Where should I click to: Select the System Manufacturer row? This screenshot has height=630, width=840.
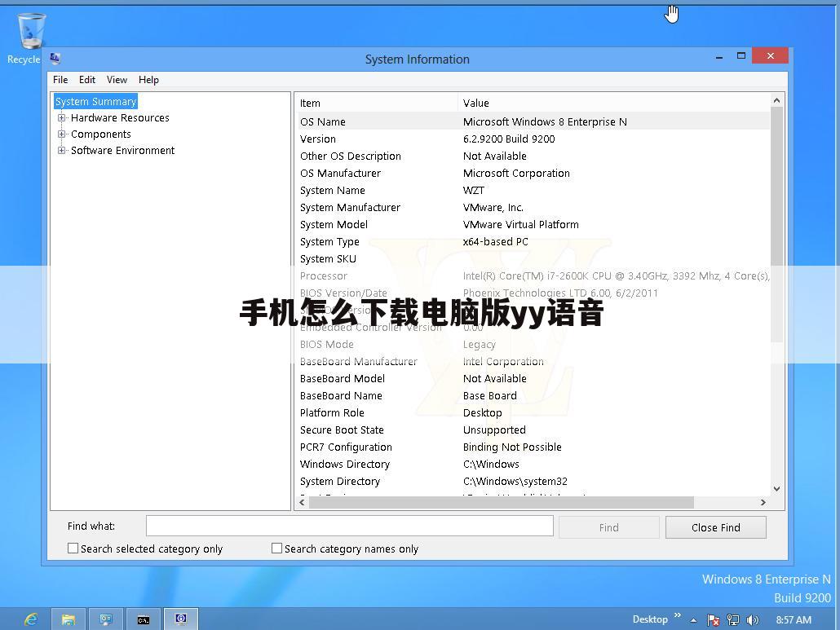(x=533, y=207)
